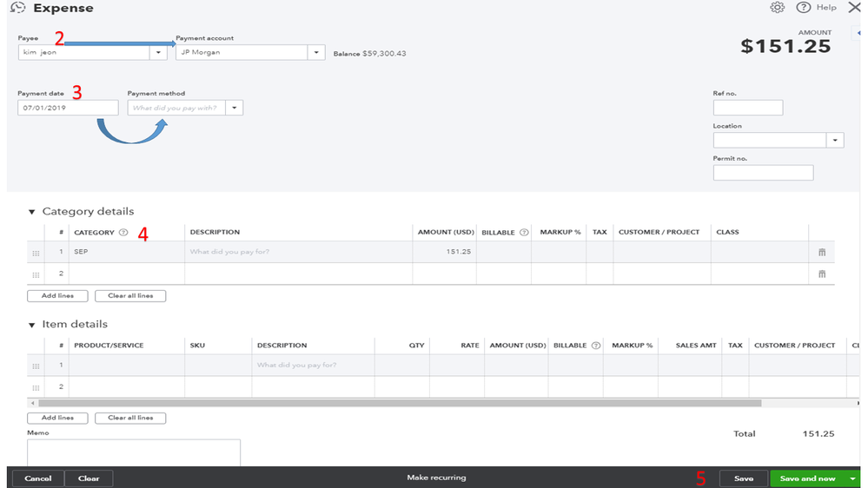The height and width of the screenshot is (488, 868).
Task: Click Clear all lines under Category details
Action: pos(130,296)
